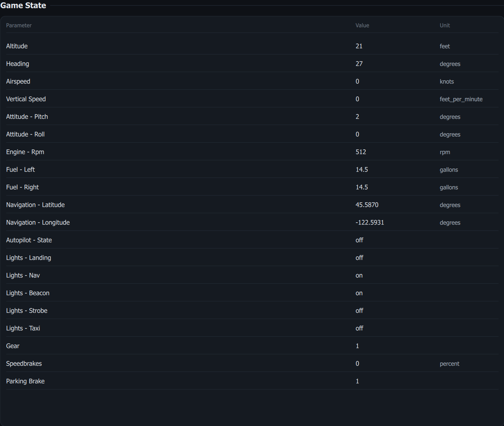Select the Lights - Landing label
This screenshot has width=504, height=426.
point(29,258)
